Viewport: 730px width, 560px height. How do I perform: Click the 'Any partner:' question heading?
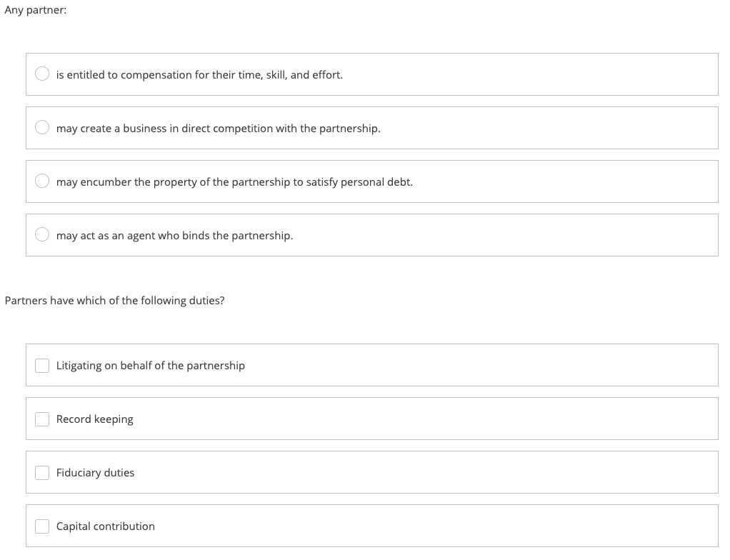pos(36,11)
